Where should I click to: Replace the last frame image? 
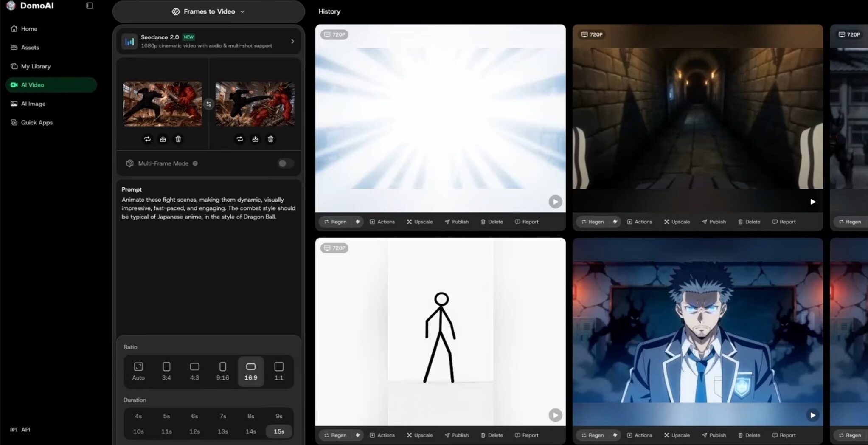coord(240,139)
